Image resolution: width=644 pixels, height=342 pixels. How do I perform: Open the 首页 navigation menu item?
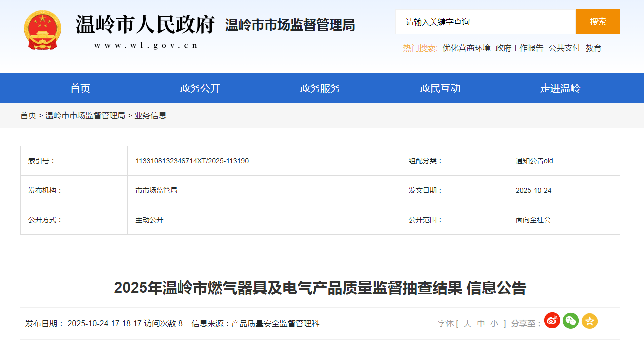(80, 88)
